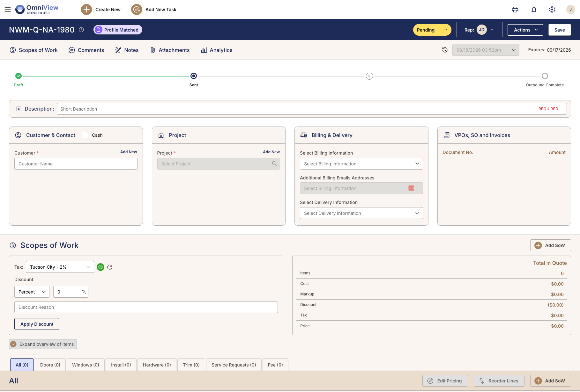
Task: Click the Scopes of Work heading icon
Action: [x=13, y=245]
